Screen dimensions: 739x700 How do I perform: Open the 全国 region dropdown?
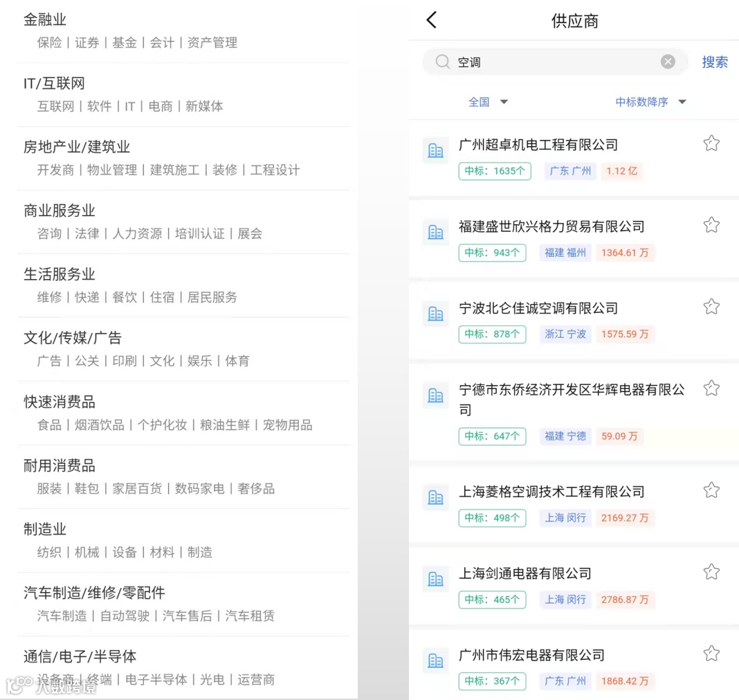point(488,102)
